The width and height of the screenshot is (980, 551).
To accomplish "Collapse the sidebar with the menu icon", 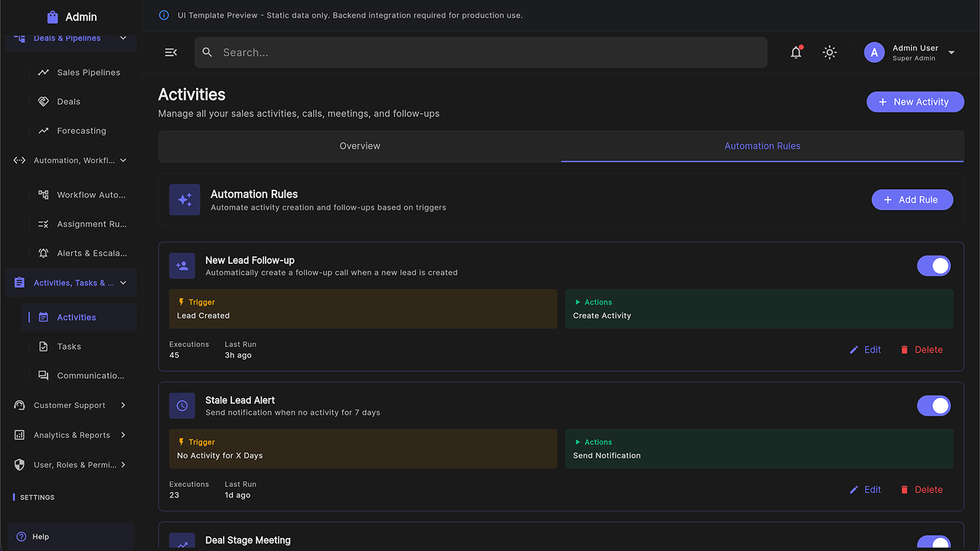I will (171, 52).
